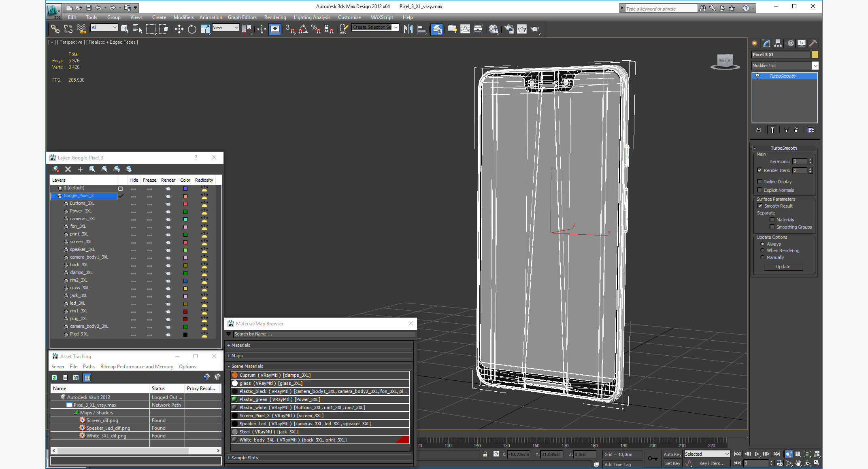Open the MAXScript menu

click(x=381, y=17)
